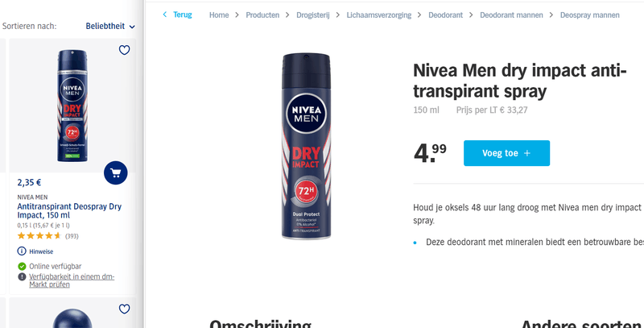Open Antitranspirant Deospray Dry Impact title link
This screenshot has width=644, height=328.
point(69,210)
